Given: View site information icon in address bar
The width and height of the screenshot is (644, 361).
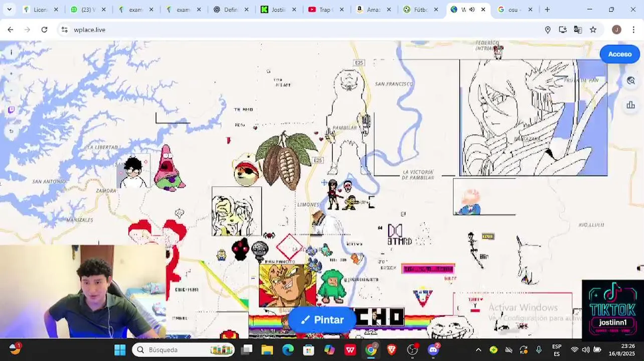Looking at the screenshot, I should 64,30.
